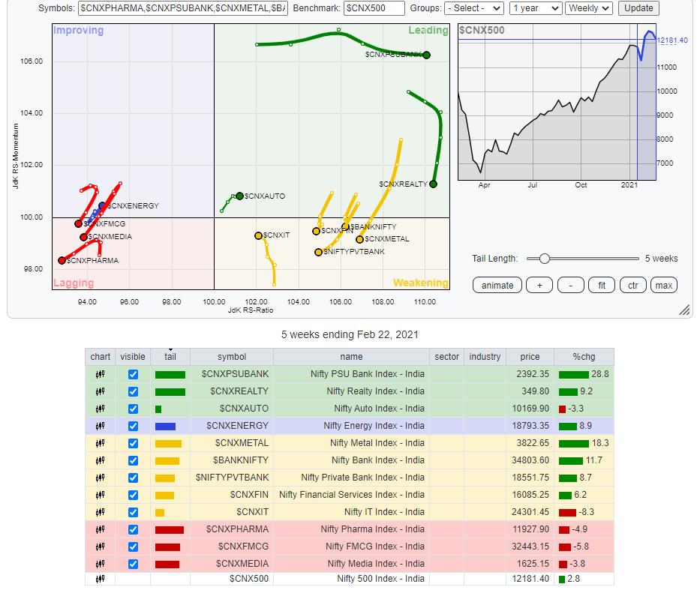Image resolution: width=700 pixels, height=593 pixels.
Task: Click the $CNXIT point on graph
Action: tap(259, 235)
